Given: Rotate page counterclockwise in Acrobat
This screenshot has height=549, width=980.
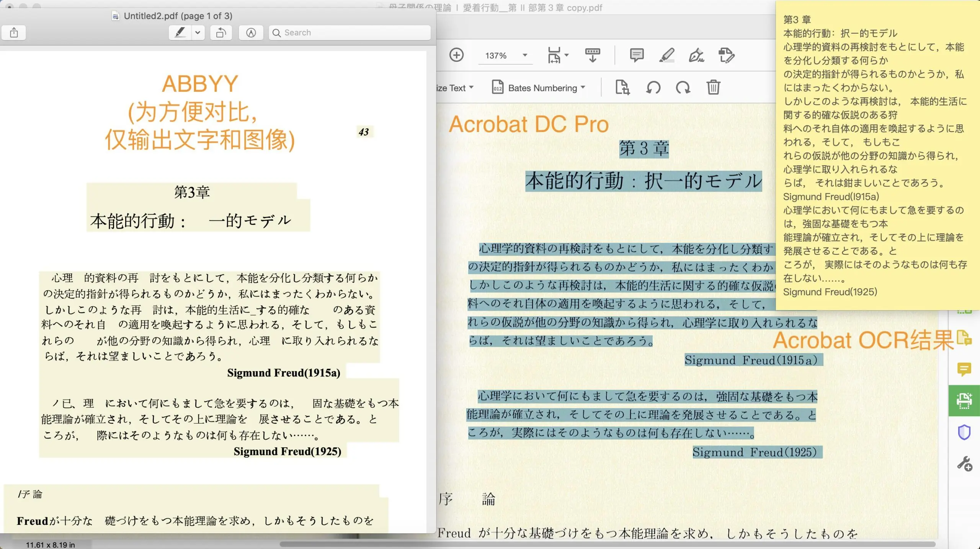Looking at the screenshot, I should [x=653, y=87].
